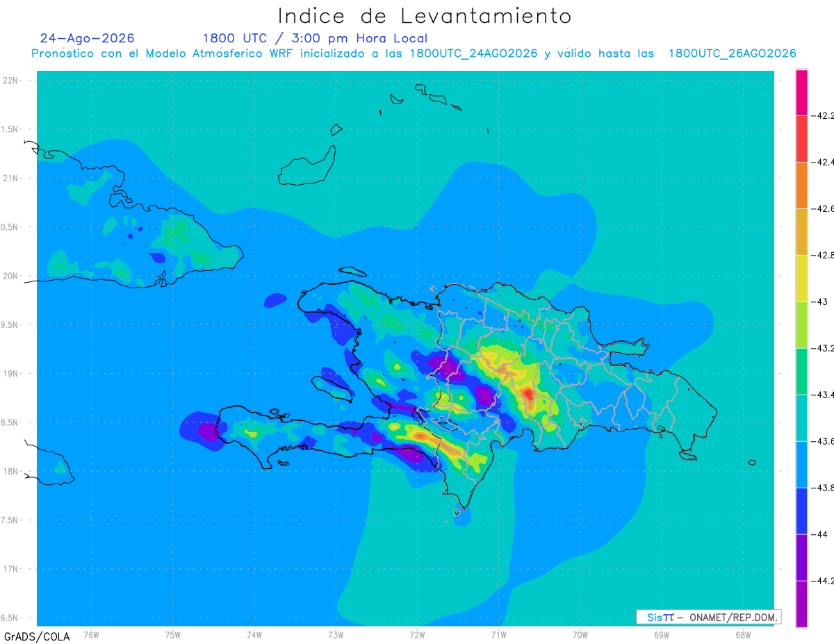834x644 pixels.
Task: Click the title 'Indice de Levantamiento'
Action: pos(425,16)
